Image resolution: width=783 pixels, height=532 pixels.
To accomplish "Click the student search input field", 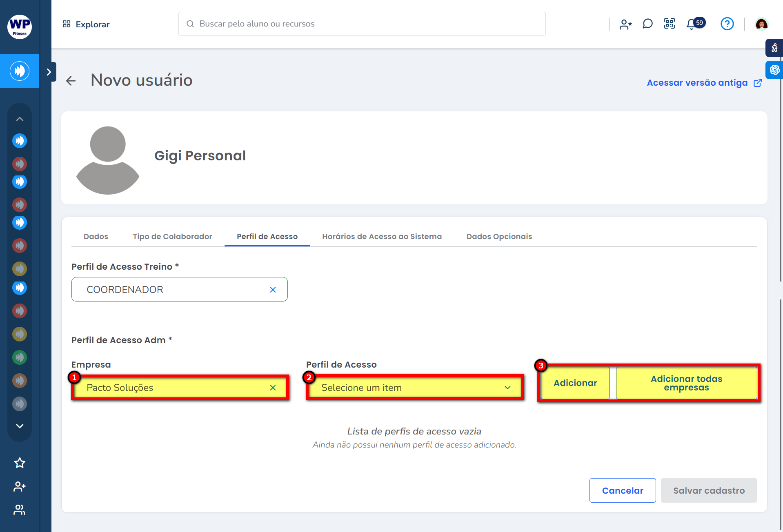I will click(362, 24).
